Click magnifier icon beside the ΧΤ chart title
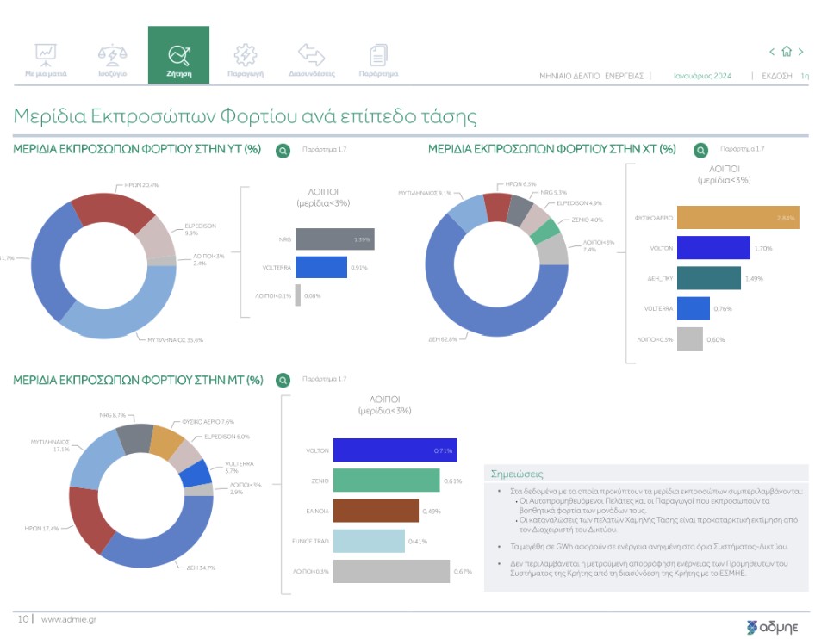840x639 pixels. tap(700, 150)
